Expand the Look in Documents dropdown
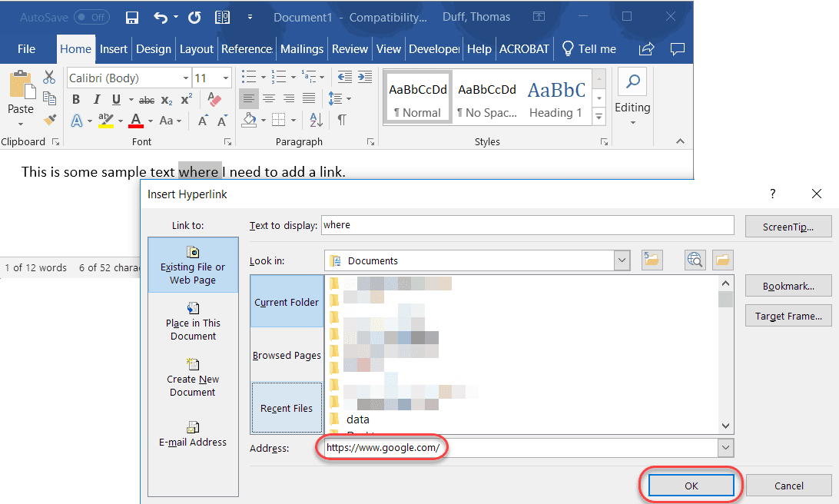Viewport: 839px width, 504px height. [x=622, y=260]
